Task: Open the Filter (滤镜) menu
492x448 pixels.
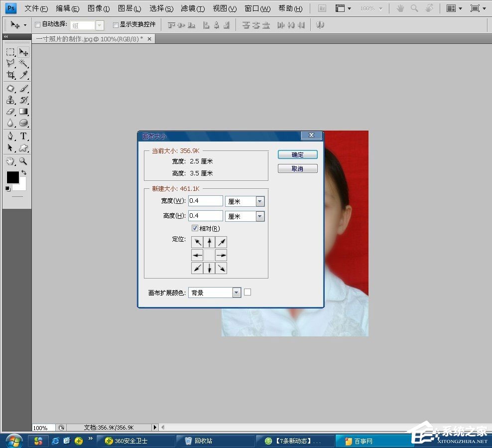Action: click(192, 8)
